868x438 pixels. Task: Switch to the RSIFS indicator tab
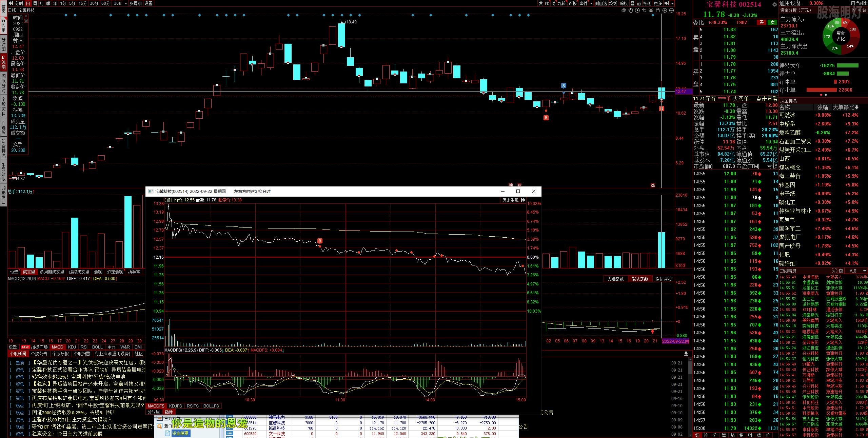pos(193,406)
